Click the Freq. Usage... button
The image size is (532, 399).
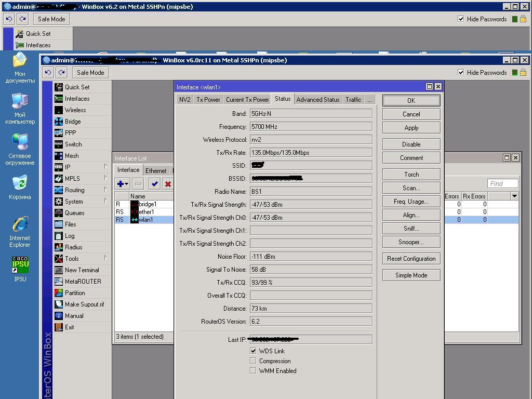tap(411, 202)
